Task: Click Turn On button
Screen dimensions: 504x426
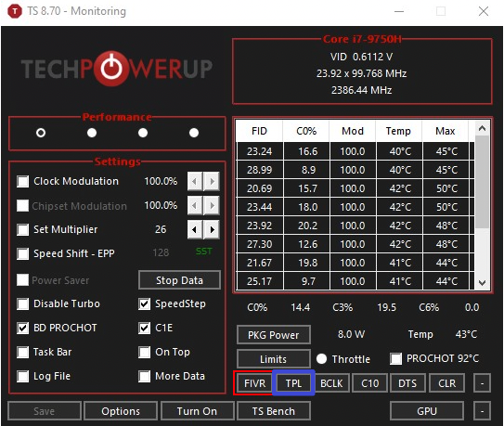Action: point(197,411)
